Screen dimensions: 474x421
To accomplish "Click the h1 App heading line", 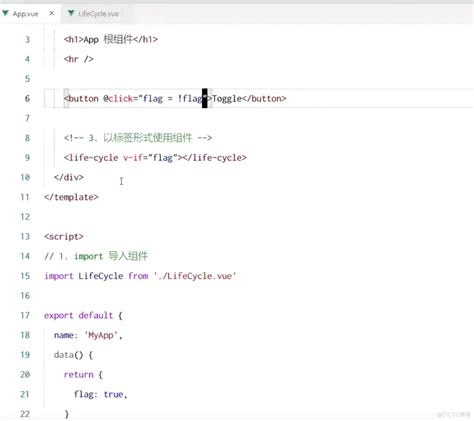I will coord(111,39).
